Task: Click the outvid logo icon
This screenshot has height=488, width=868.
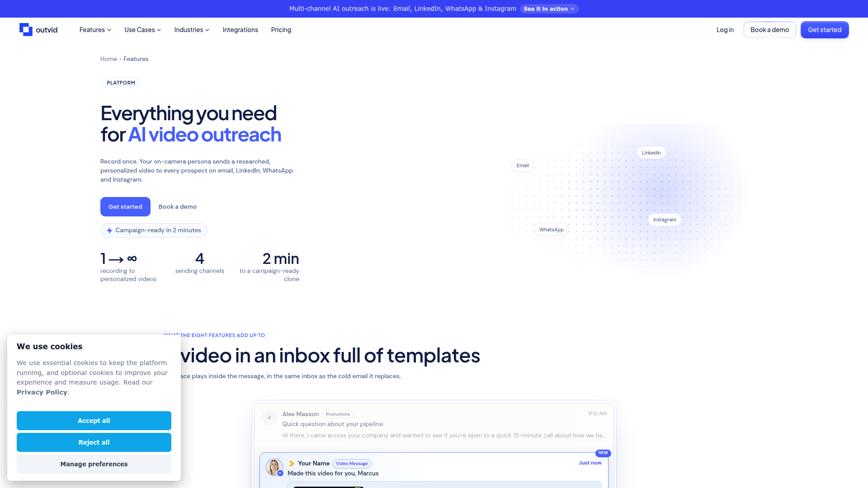Action: [x=26, y=29]
